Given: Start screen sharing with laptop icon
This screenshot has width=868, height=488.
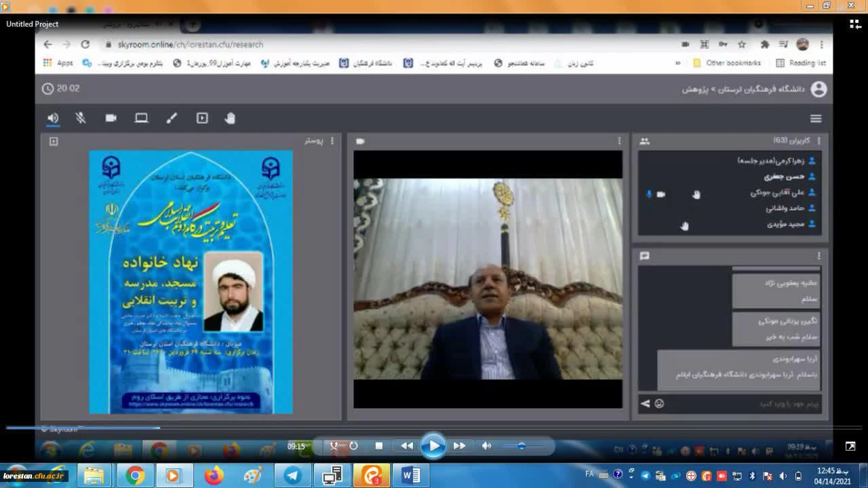Looking at the screenshot, I should click(x=141, y=118).
